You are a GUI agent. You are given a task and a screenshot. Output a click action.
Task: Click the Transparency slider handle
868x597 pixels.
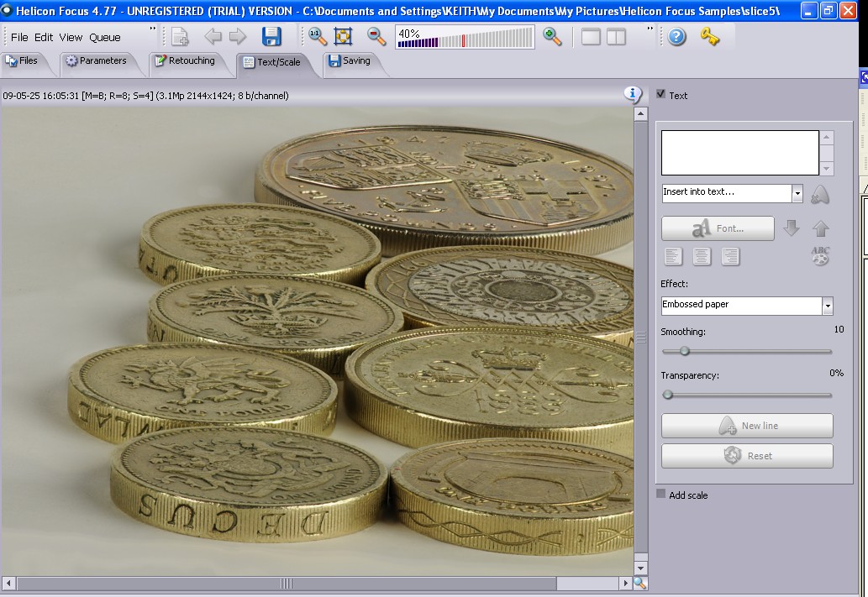click(668, 395)
